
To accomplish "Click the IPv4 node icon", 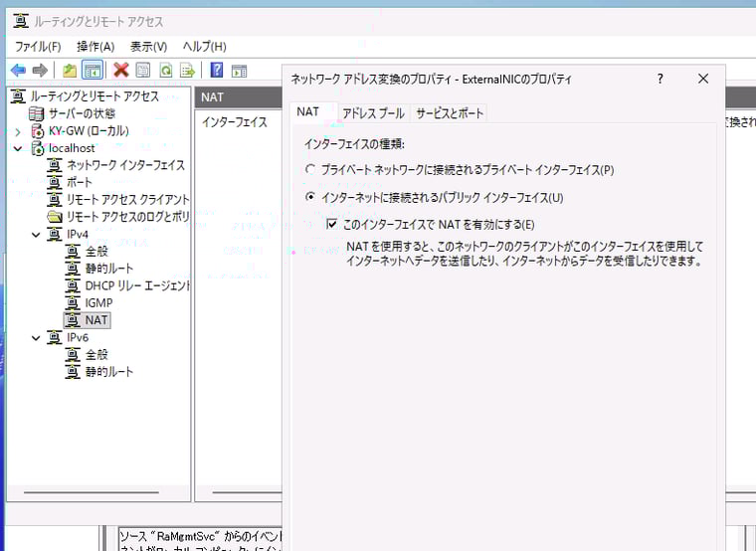I will 55,235.
